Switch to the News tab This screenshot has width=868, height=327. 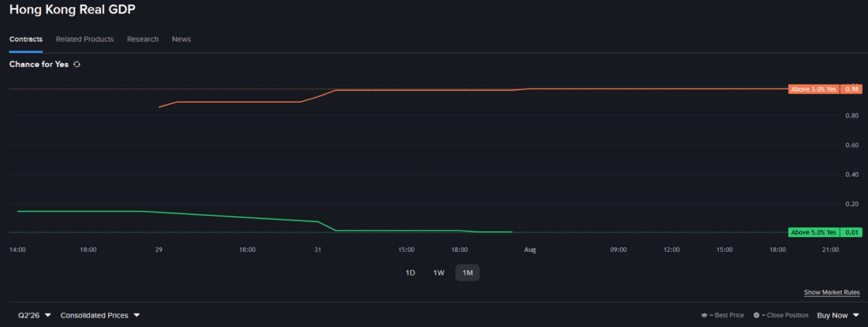click(x=181, y=39)
